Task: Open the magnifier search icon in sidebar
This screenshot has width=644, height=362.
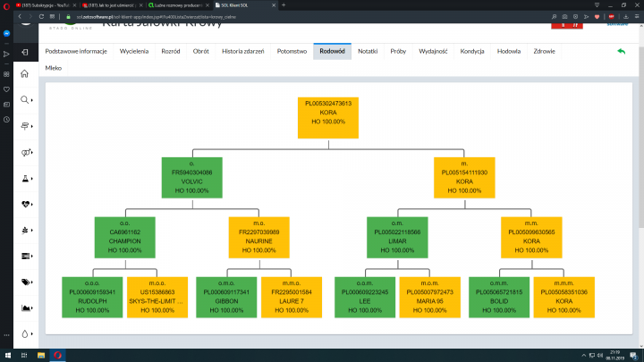Action: tap(26, 100)
